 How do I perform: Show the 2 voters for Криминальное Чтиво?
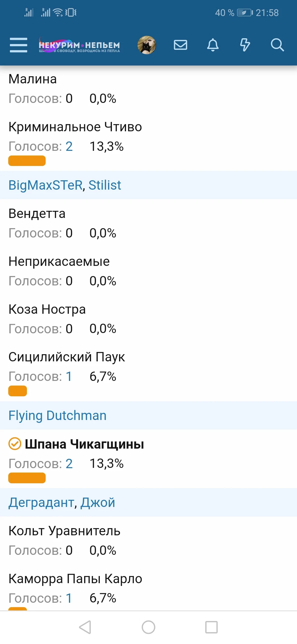[x=69, y=146]
